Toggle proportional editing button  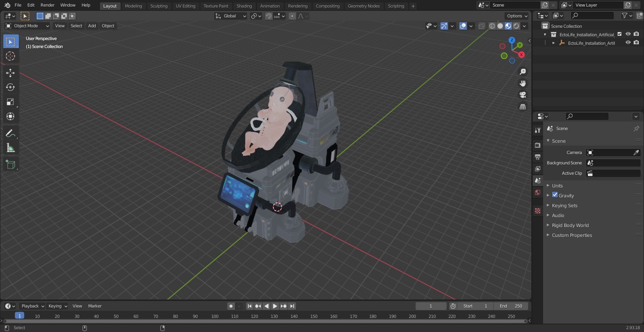[x=292, y=16]
